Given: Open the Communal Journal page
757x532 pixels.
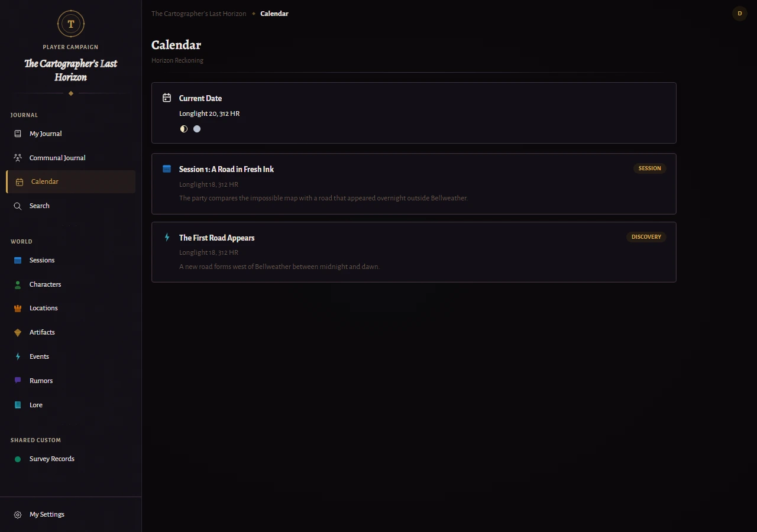Looking at the screenshot, I should [x=71, y=158].
